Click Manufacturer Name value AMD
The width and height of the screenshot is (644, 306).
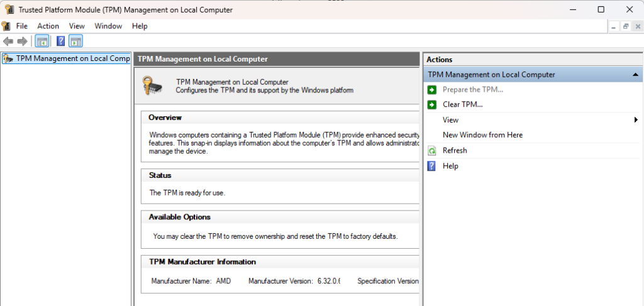click(x=223, y=281)
